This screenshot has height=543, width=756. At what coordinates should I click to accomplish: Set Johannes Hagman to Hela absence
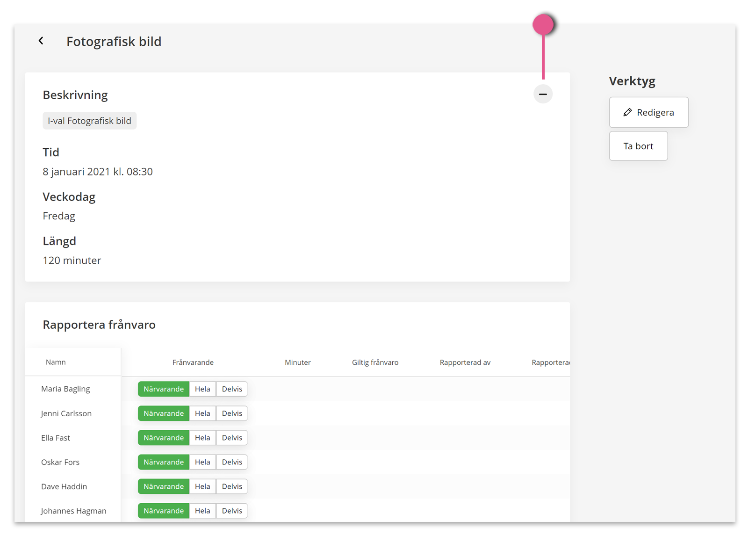click(202, 511)
